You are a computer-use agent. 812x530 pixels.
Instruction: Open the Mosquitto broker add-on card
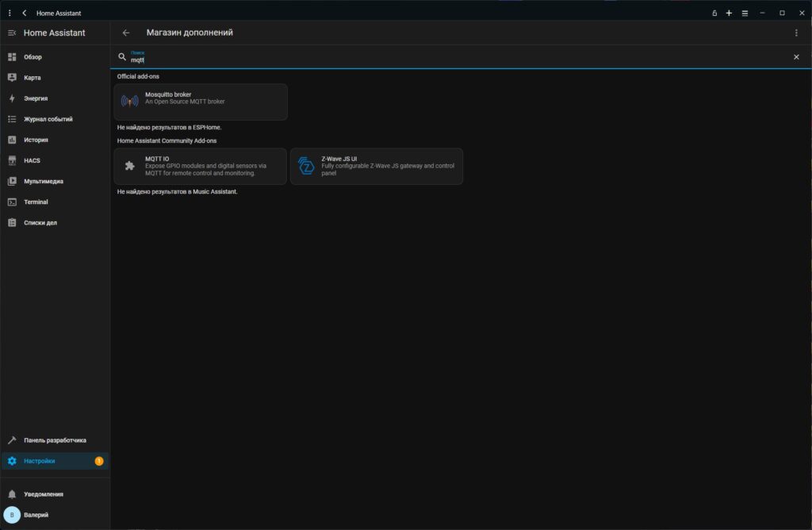point(201,102)
